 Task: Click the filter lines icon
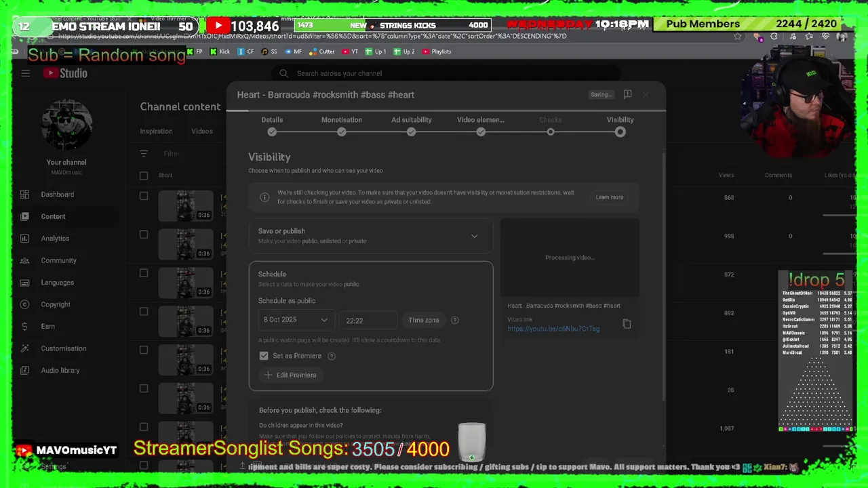[x=144, y=154]
